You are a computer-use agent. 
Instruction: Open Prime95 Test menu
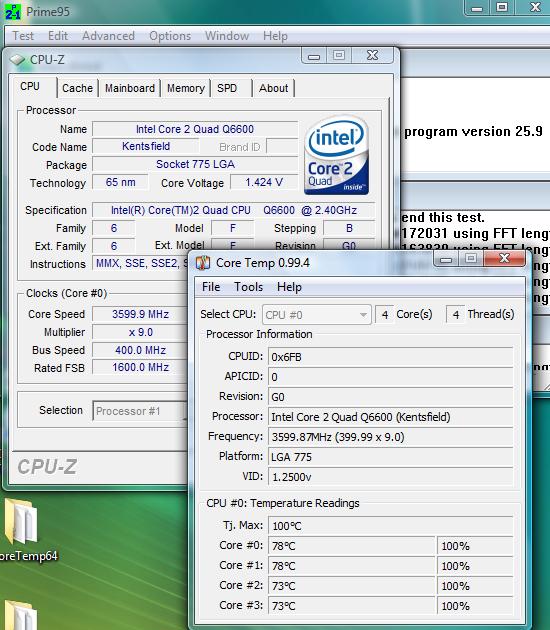coord(23,36)
